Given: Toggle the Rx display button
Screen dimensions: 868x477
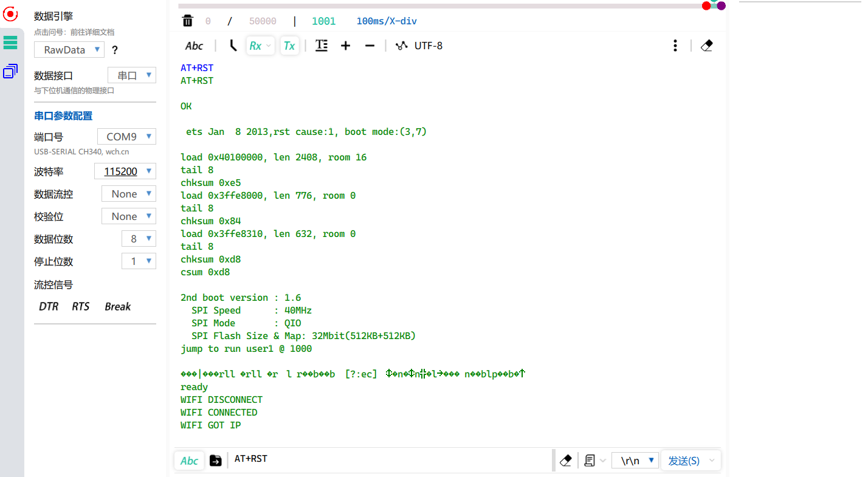Looking at the screenshot, I should point(255,46).
